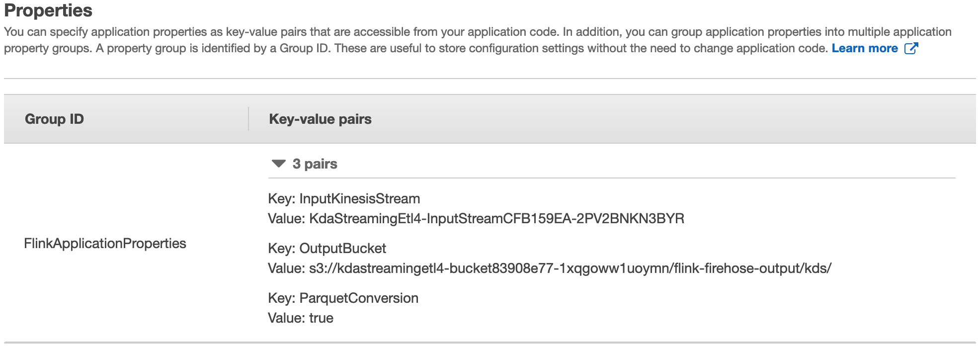Collapse the 3 pairs disclosure triangle
This screenshot has width=980, height=349.
point(279,164)
